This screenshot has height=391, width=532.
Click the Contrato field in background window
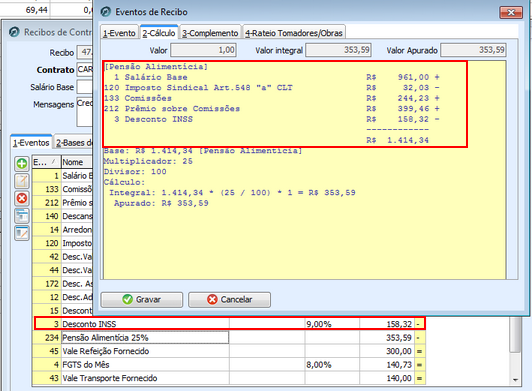tap(85, 69)
